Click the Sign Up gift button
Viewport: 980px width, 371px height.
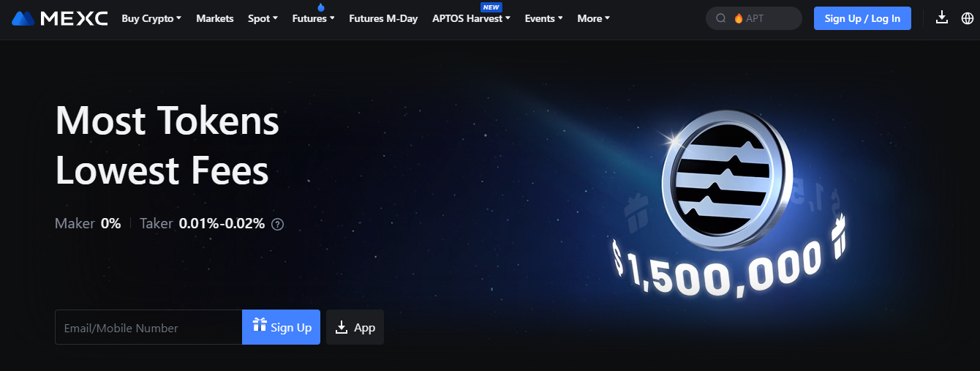pos(281,327)
